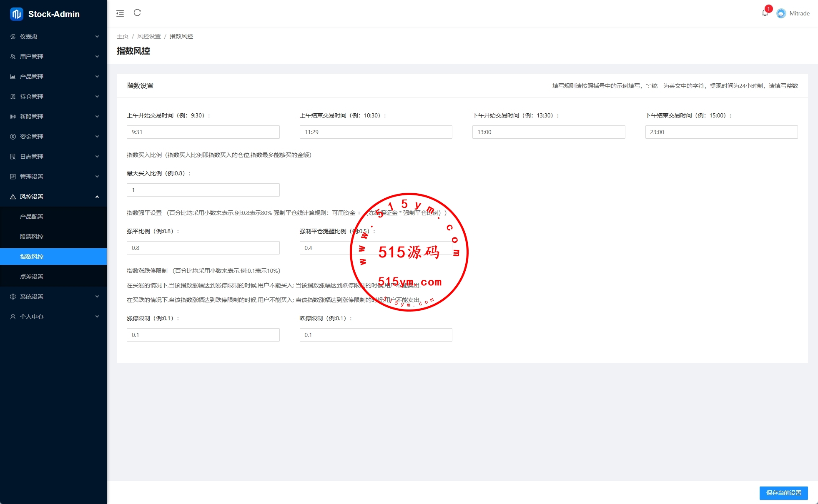This screenshot has height=504, width=818.
Task: Click the 仪表盘 dashboard icon
Action: pos(13,37)
